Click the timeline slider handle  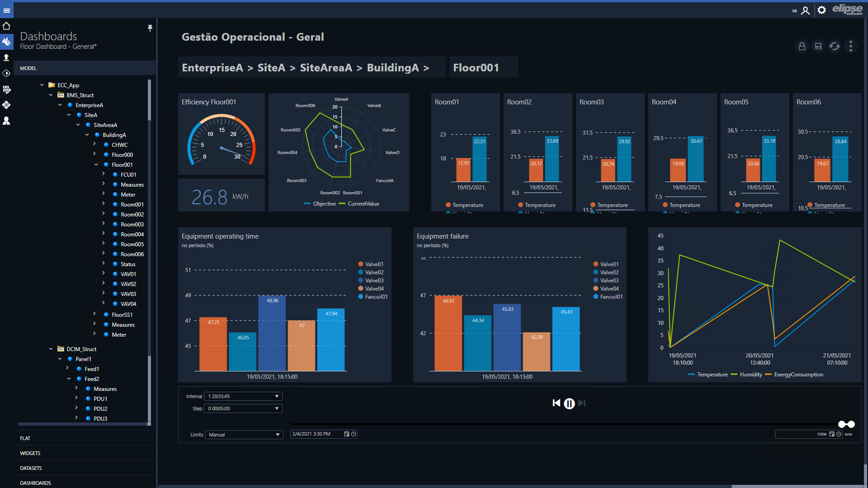point(846,424)
